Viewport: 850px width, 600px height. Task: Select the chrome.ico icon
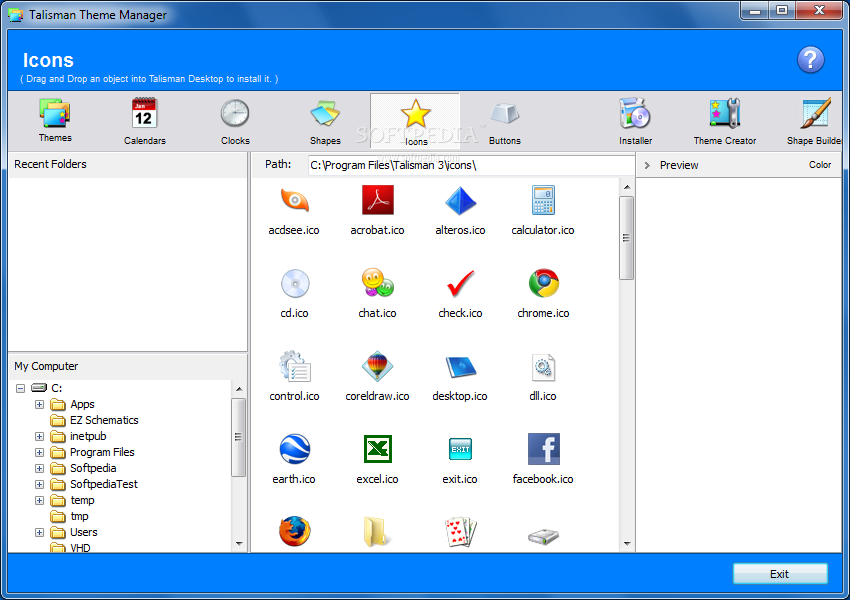pos(543,293)
